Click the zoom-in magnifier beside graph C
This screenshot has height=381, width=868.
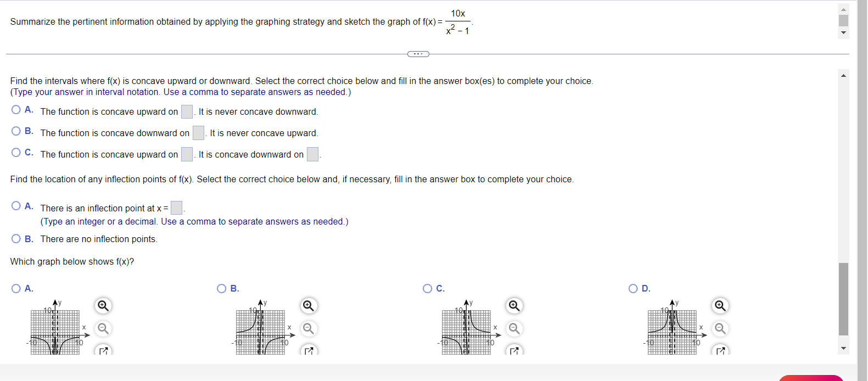pos(514,305)
